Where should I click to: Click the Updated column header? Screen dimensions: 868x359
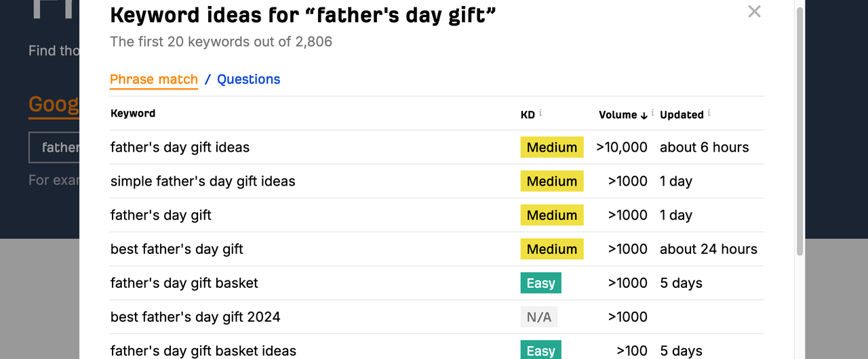click(681, 114)
